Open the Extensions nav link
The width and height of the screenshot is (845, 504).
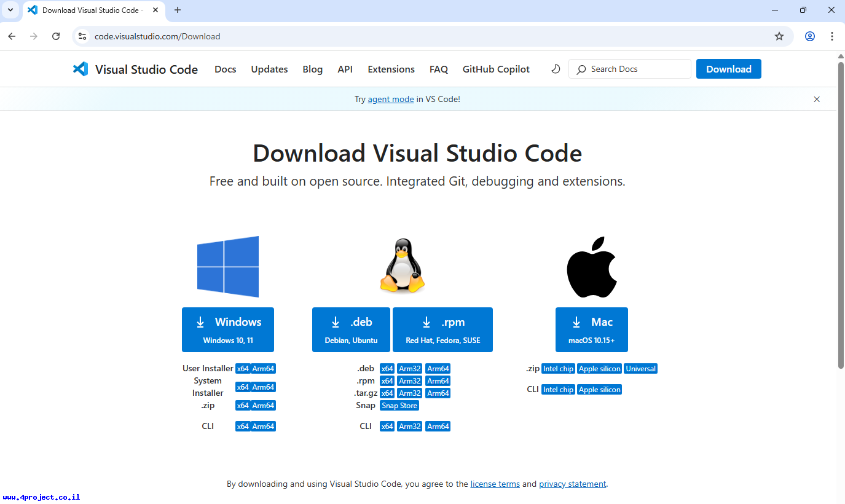pos(391,69)
